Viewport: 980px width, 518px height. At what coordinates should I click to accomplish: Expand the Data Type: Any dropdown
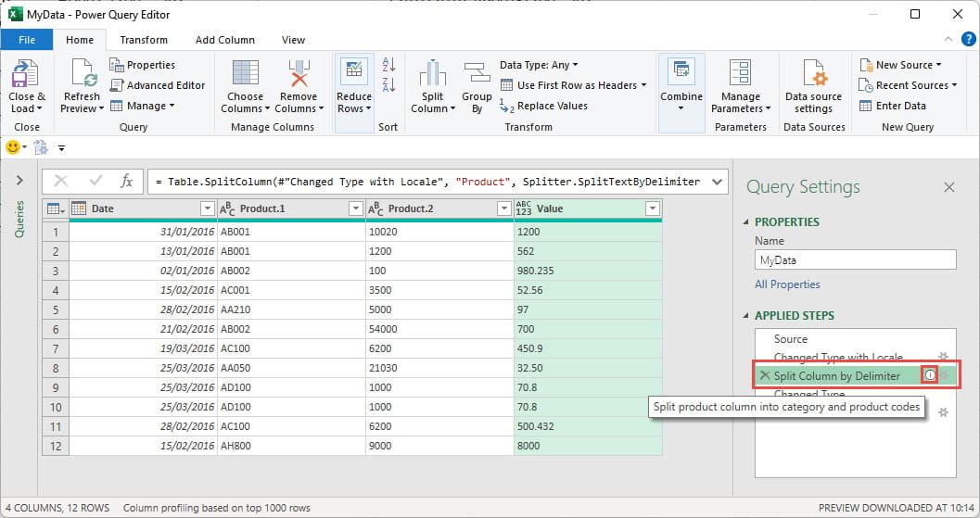tap(539, 65)
